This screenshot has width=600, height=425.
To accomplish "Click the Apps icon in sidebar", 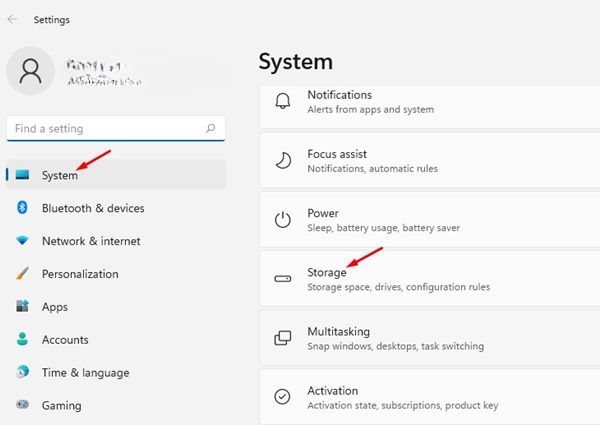I will [x=22, y=306].
